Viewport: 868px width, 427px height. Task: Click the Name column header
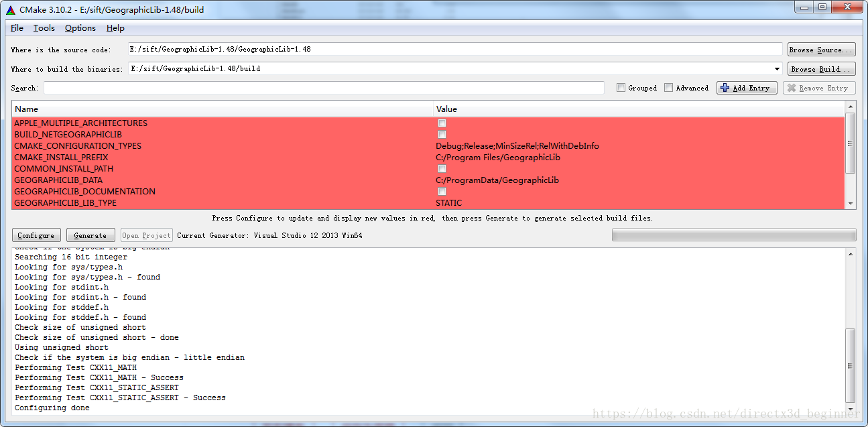(x=223, y=109)
